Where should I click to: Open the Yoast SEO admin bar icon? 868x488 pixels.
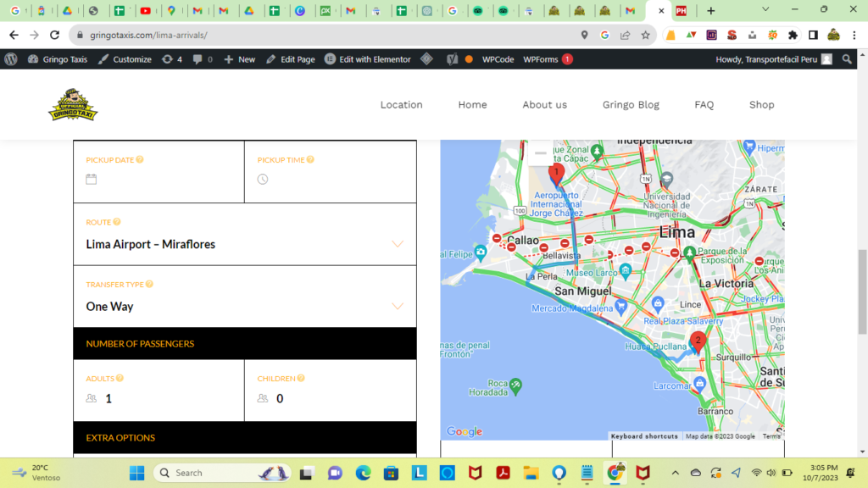pos(453,59)
